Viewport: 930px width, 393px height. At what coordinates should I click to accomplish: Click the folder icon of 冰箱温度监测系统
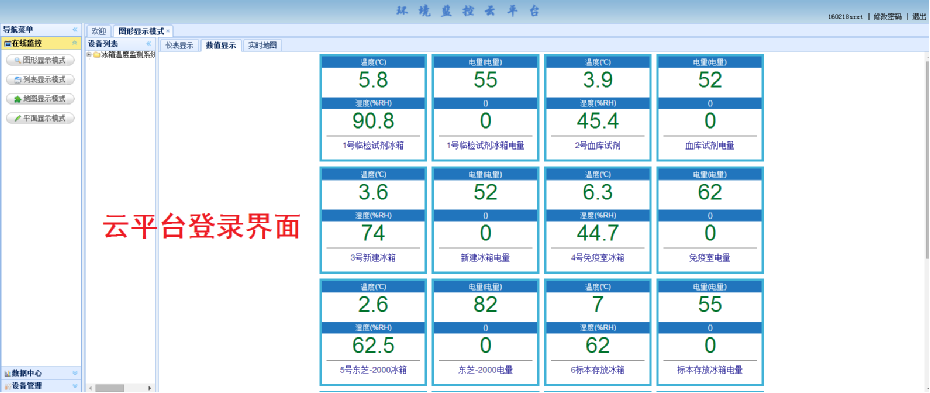pyautogui.click(x=96, y=55)
